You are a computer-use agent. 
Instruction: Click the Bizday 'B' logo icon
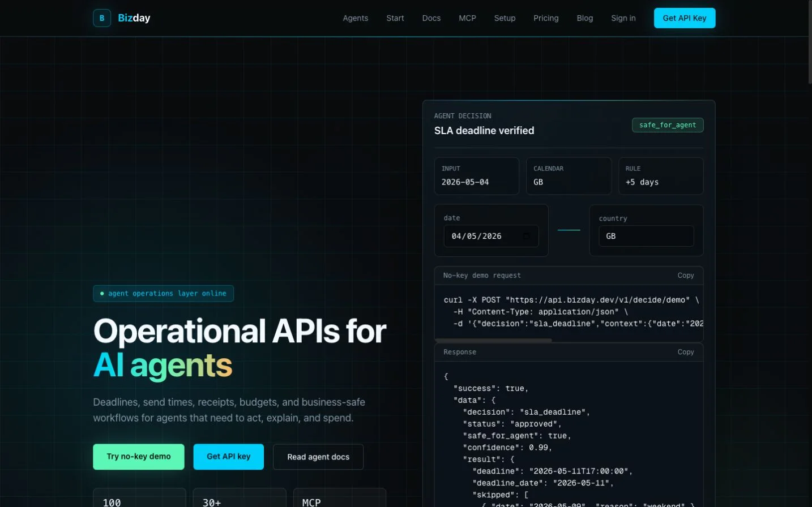(x=102, y=18)
